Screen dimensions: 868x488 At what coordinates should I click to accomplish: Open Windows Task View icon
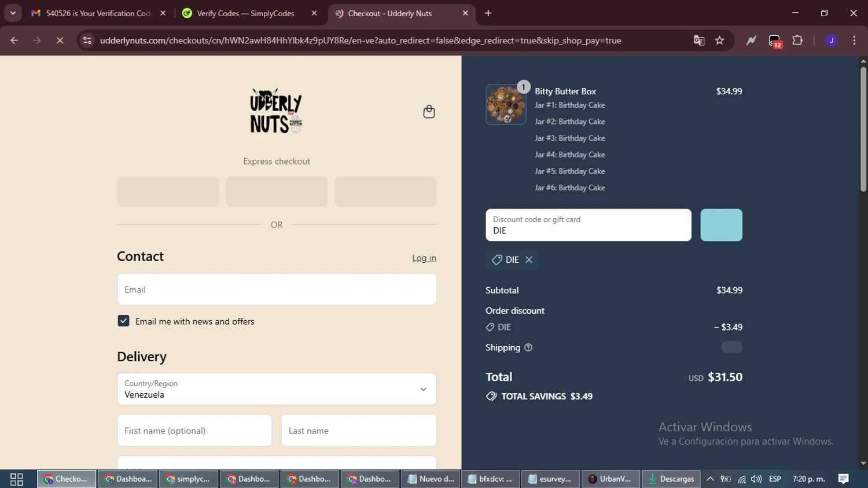[17, 479]
